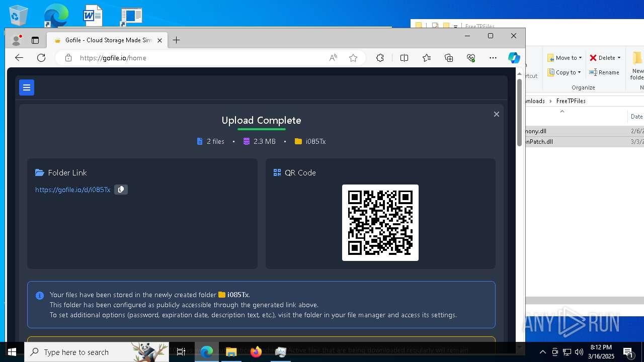Open a new Edge tab
The image size is (644, 362).
pyautogui.click(x=177, y=40)
